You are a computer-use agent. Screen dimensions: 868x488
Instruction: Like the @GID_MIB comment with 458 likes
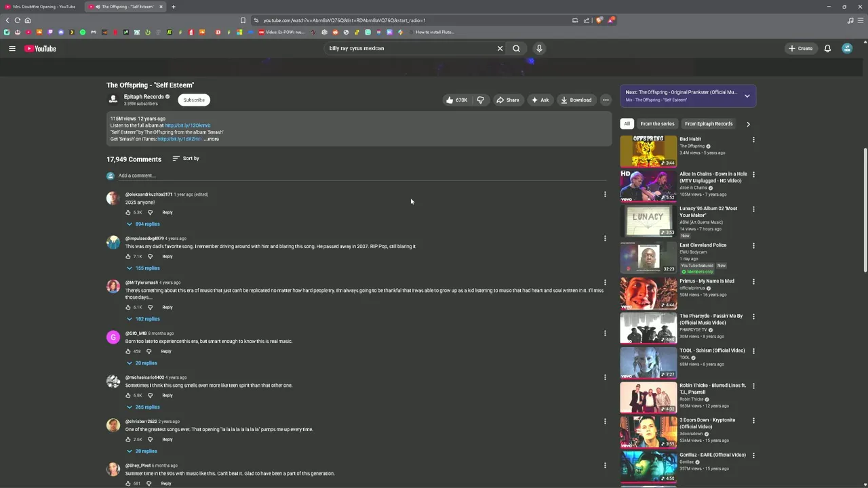[128, 351]
